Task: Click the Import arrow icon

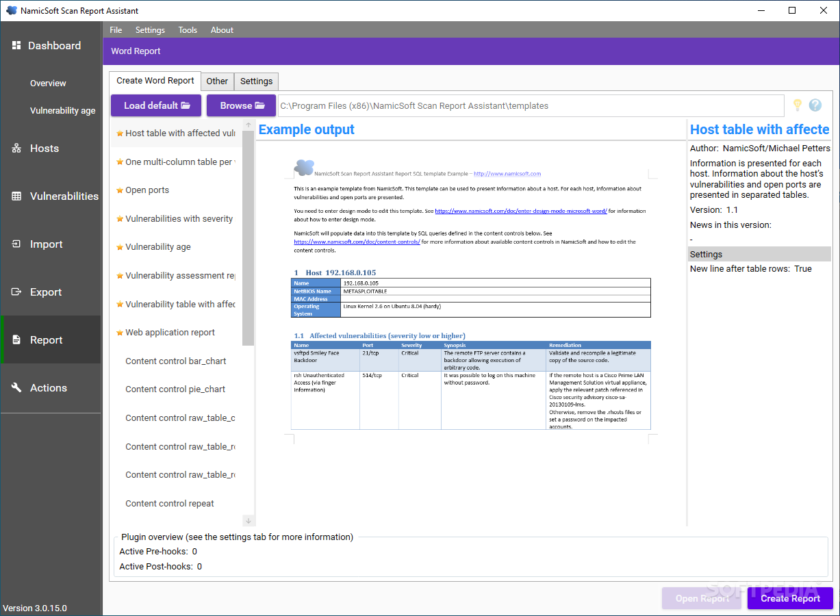Action: [16, 244]
